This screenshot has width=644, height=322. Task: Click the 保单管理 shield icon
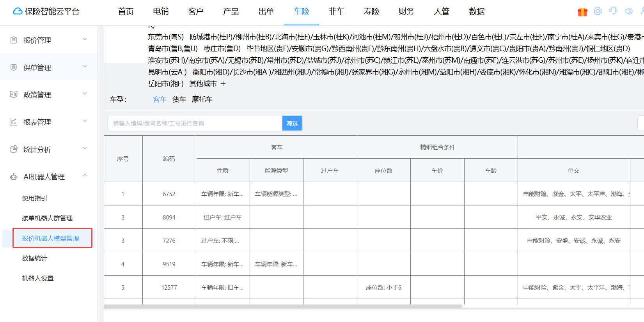point(14,67)
